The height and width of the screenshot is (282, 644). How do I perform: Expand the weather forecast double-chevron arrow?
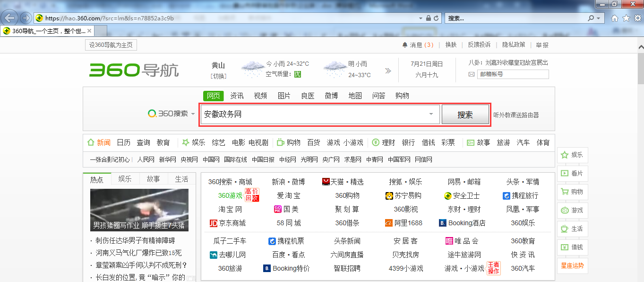[x=388, y=70]
